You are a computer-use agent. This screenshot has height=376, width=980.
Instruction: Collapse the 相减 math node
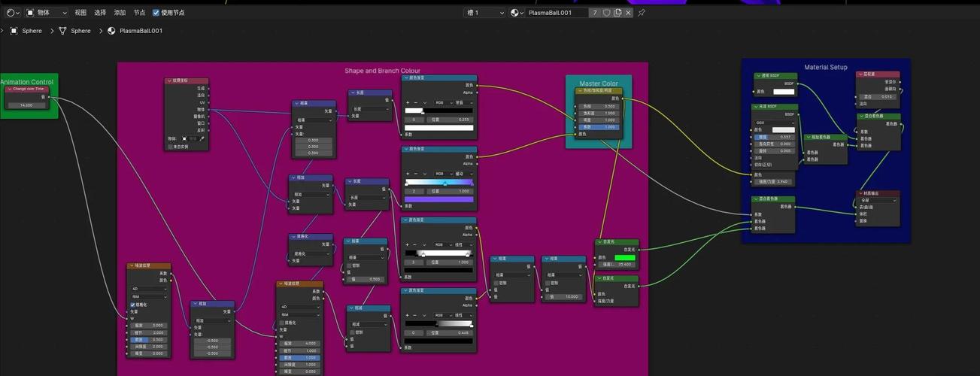[351, 308]
